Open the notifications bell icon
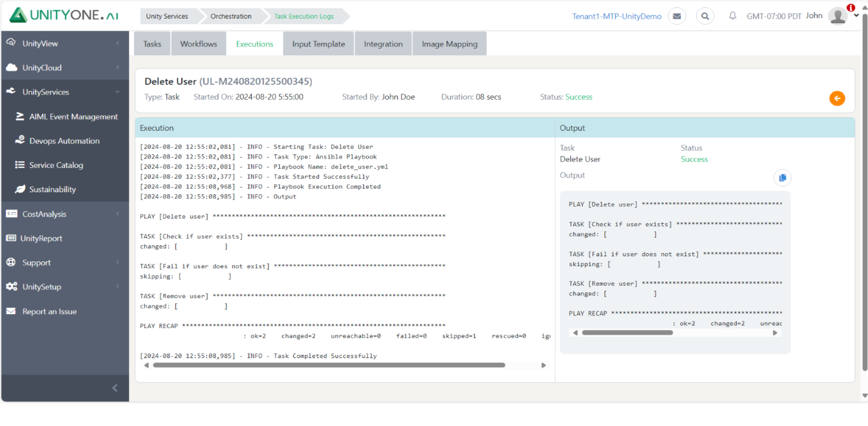Viewport: 868px width, 426px height. [732, 16]
